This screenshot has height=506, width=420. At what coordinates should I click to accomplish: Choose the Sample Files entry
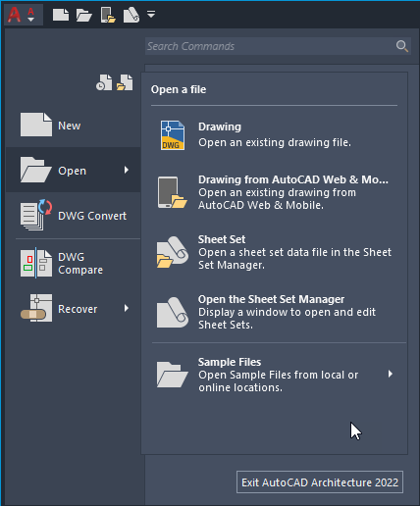[x=275, y=375]
